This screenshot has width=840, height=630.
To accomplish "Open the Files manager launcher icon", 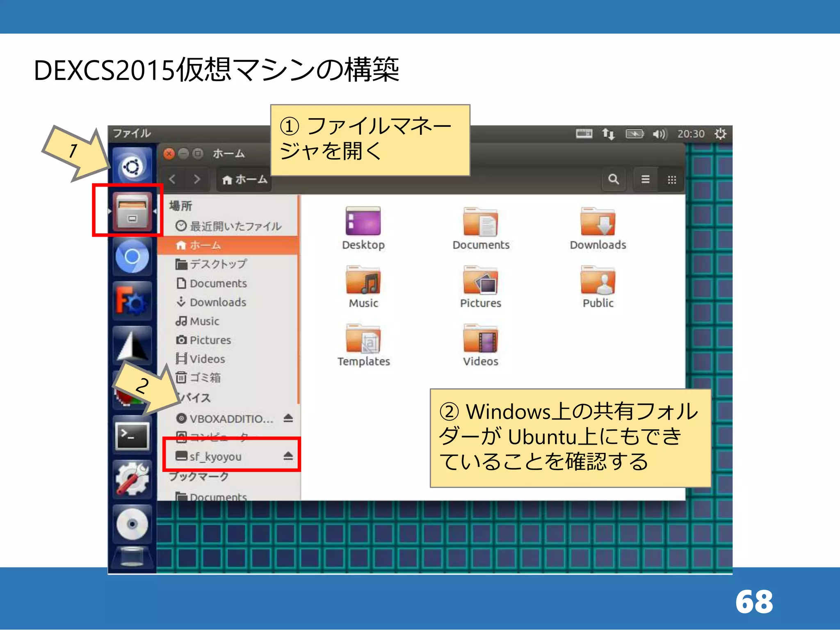I will tap(132, 211).
